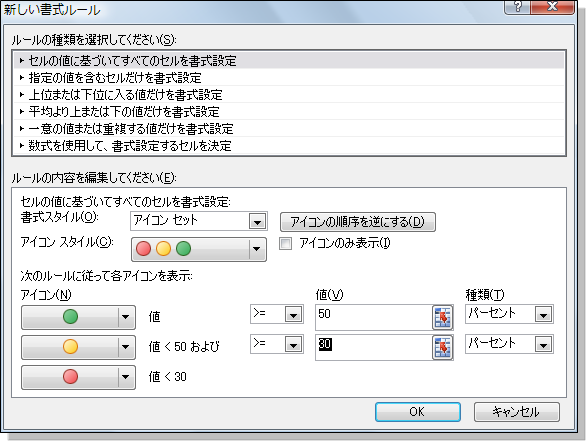Open the green circle icon picker
This screenshot has height=441, width=586.
click(x=78, y=317)
